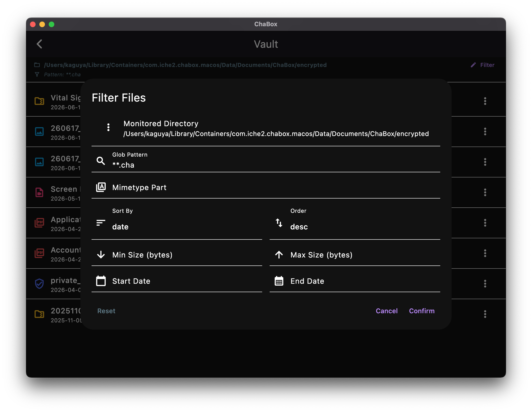The width and height of the screenshot is (532, 412).
Task: Click the Pattern: **.cha filter label
Action: pyautogui.click(x=62, y=74)
